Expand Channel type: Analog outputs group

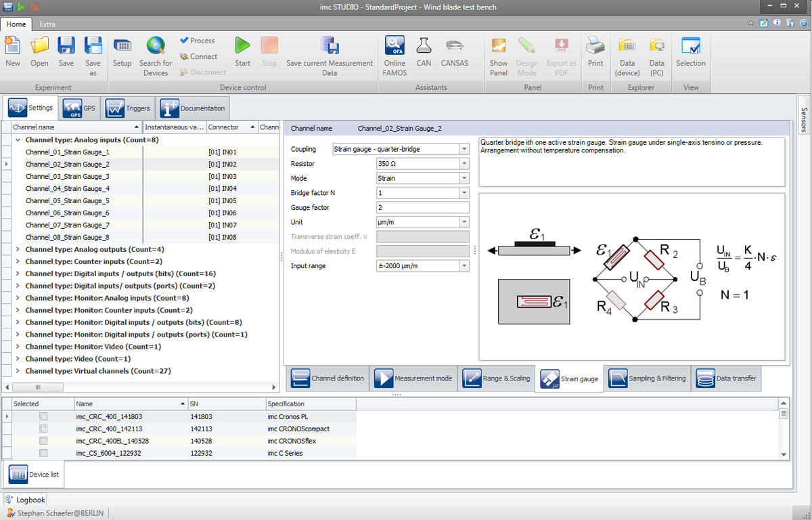(18, 249)
